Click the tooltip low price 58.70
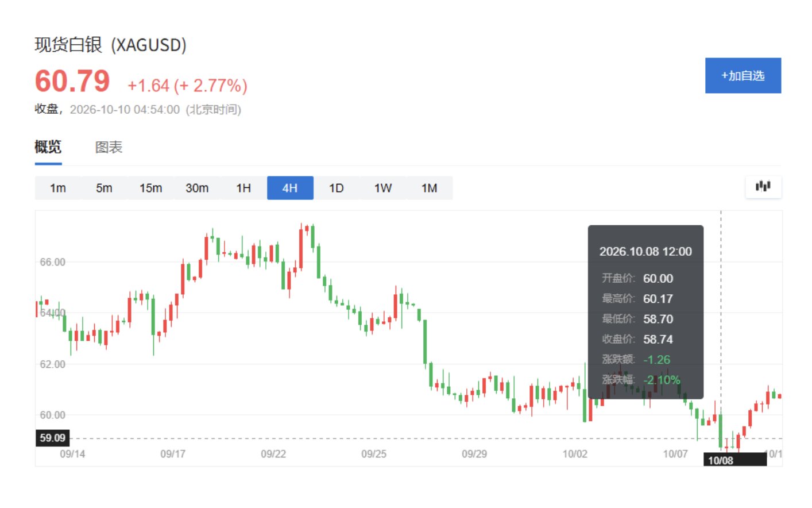 click(x=658, y=319)
